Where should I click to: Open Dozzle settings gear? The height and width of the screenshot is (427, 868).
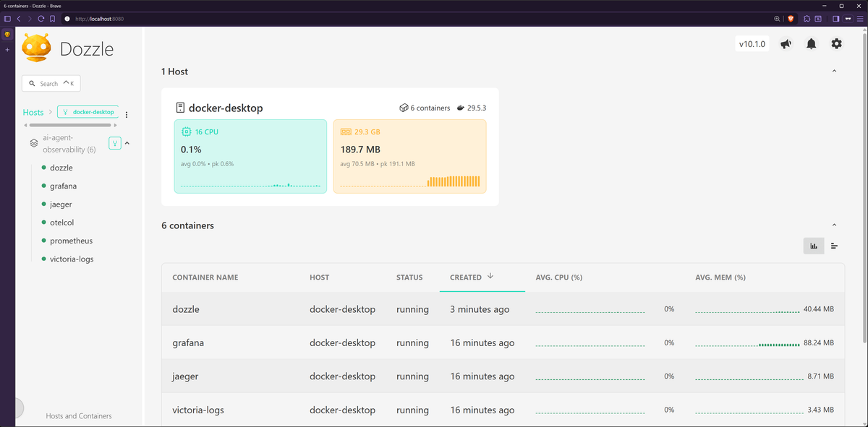pos(837,44)
